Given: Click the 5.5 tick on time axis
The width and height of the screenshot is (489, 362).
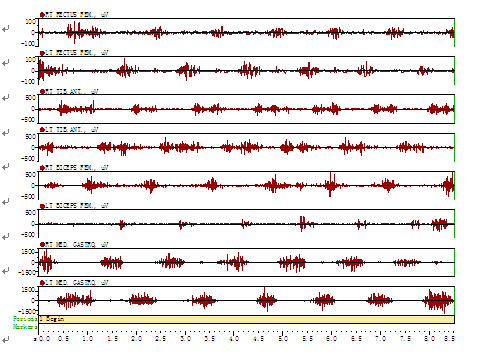Looking at the screenshot, I should (x=307, y=339).
